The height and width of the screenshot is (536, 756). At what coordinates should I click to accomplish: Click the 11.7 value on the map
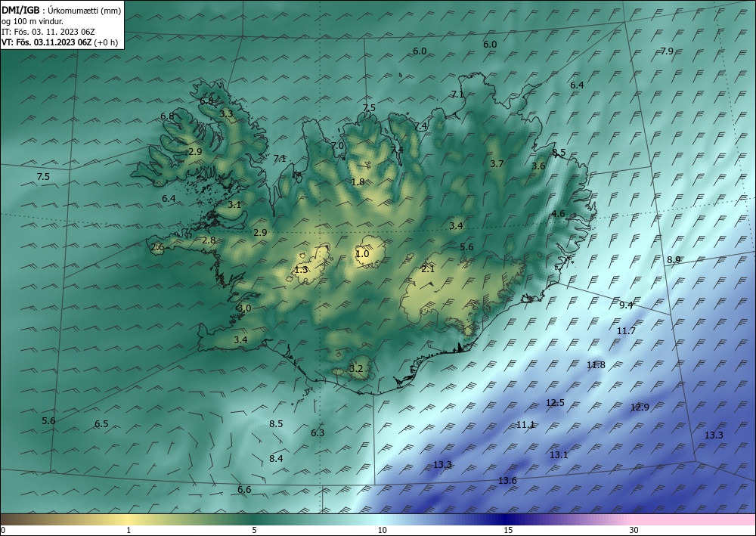click(626, 330)
